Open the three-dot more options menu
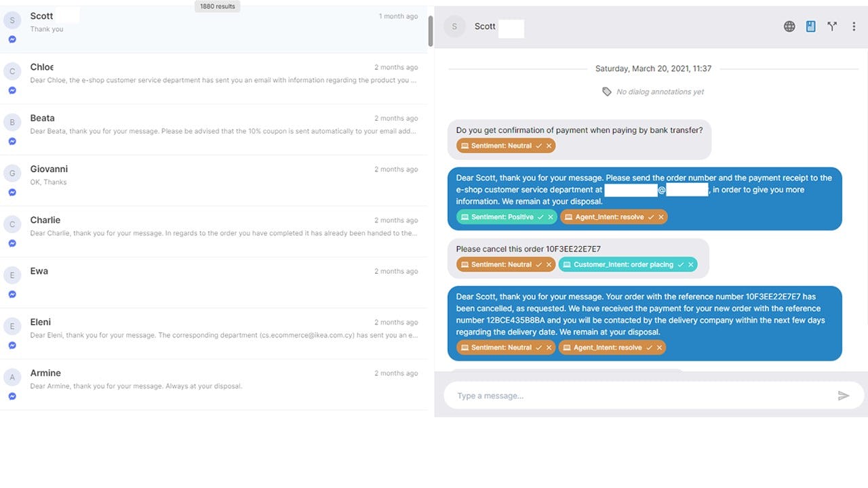The width and height of the screenshot is (868, 488). coord(854,26)
